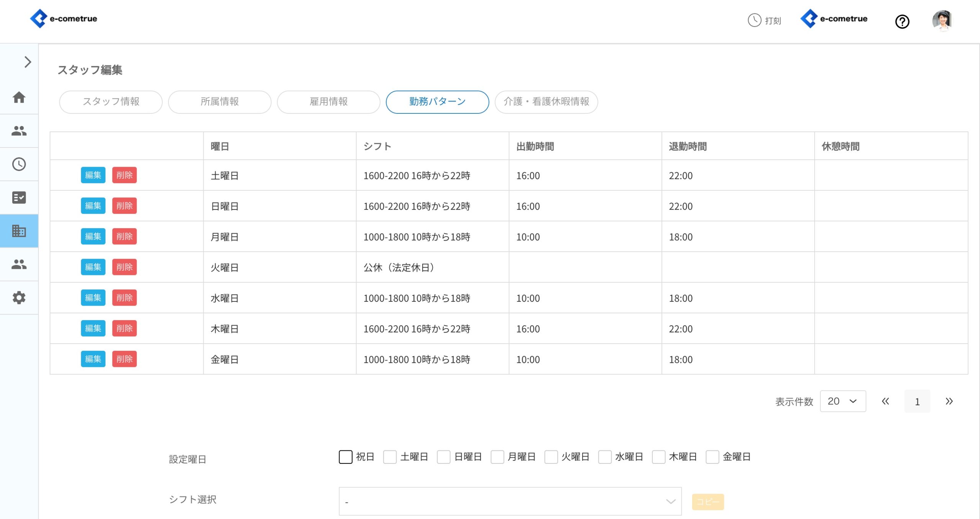Switch to the スタッフ情報 tab
The height and width of the screenshot is (519, 980).
pyautogui.click(x=111, y=102)
